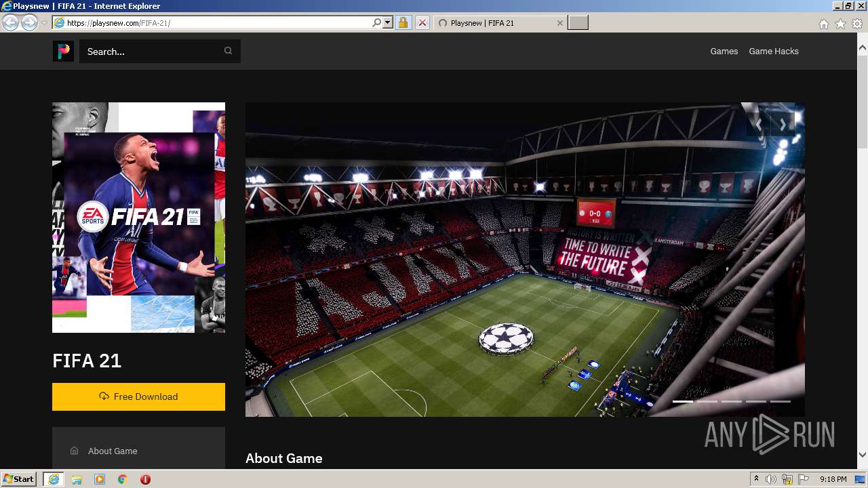Screen dimensions: 868x488
Task: Expand the address bar autocomplete dropdown
Action: click(388, 23)
